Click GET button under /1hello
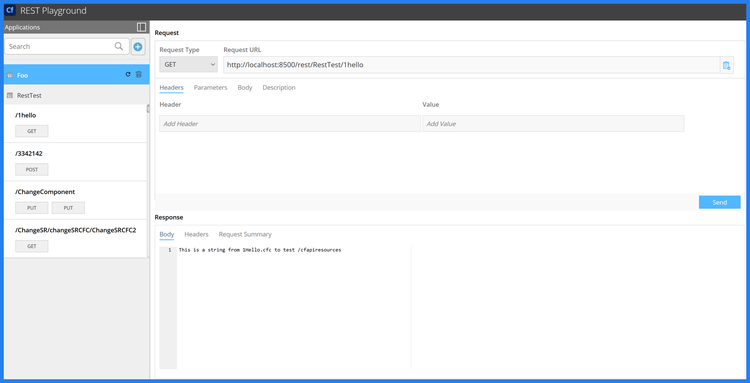This screenshot has height=383, width=750. point(32,131)
